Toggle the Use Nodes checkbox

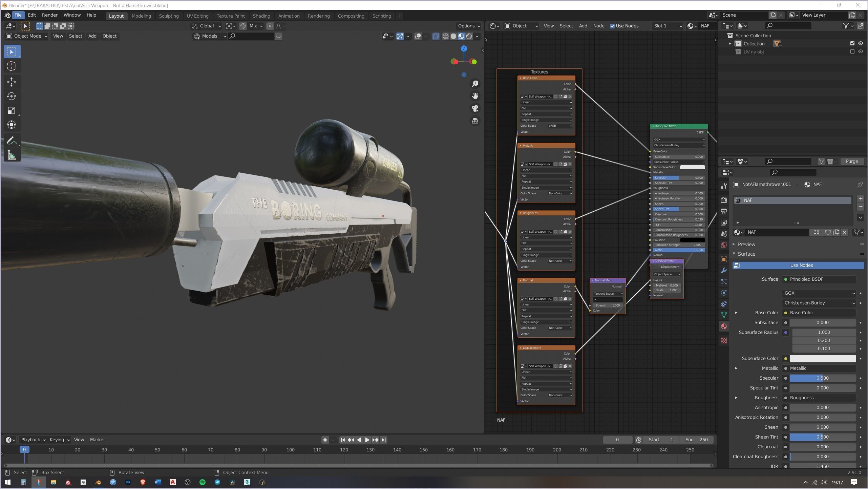[x=612, y=26]
